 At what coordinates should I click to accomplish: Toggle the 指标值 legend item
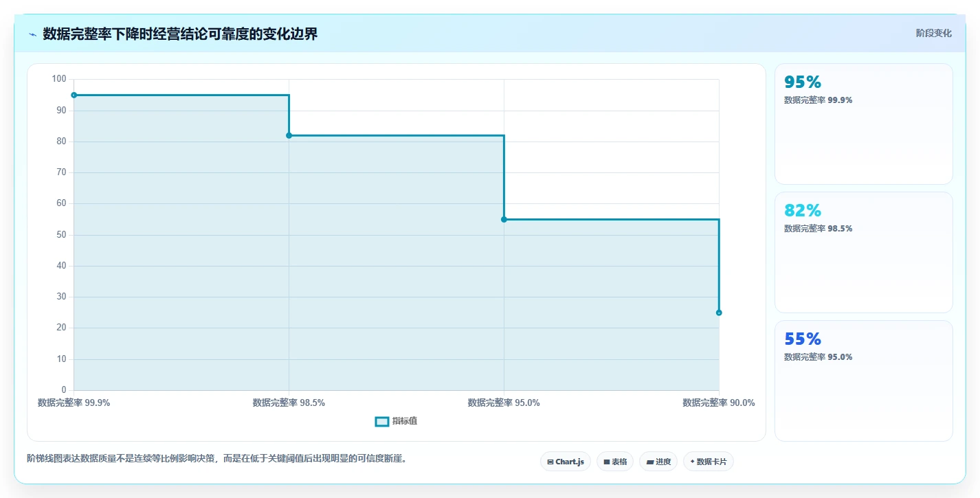[396, 421]
